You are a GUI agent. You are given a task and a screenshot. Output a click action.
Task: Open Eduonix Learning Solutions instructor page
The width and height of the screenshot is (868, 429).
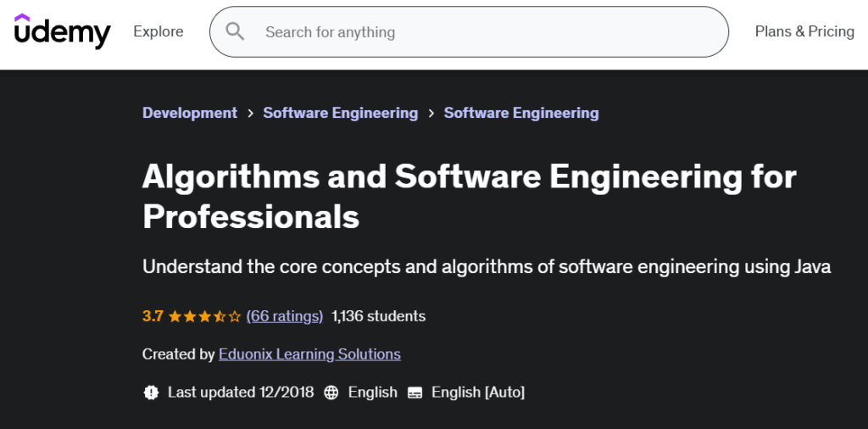(x=309, y=354)
